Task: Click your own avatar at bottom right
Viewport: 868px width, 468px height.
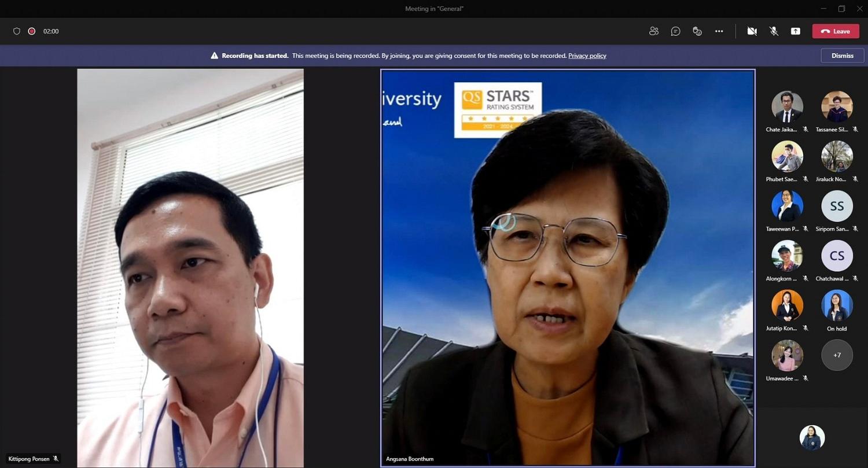Action: click(812, 438)
